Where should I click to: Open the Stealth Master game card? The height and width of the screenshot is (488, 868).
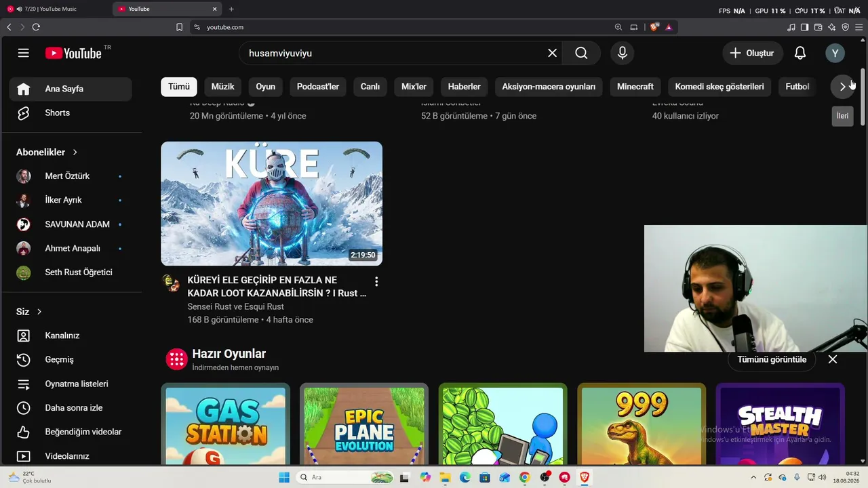click(x=780, y=424)
